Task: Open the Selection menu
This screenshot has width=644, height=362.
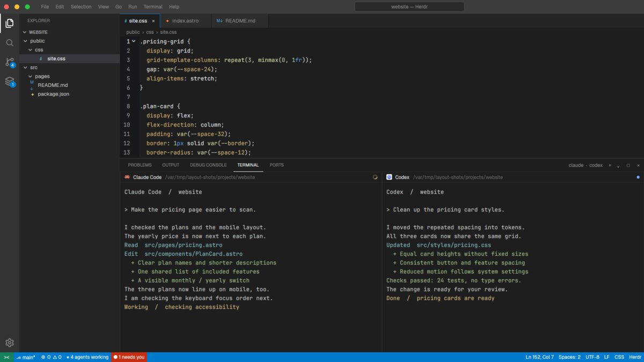Action: (81, 7)
